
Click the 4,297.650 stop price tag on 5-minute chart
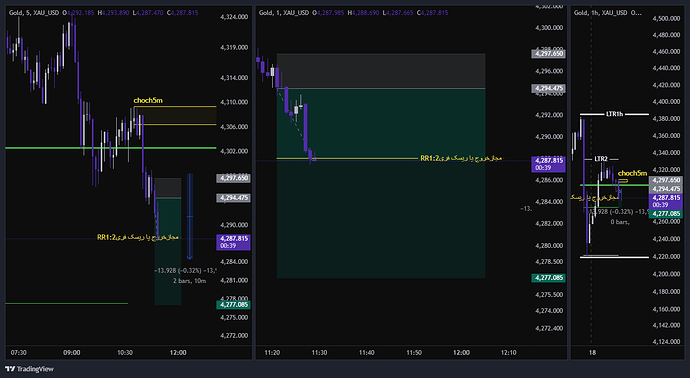(x=233, y=178)
